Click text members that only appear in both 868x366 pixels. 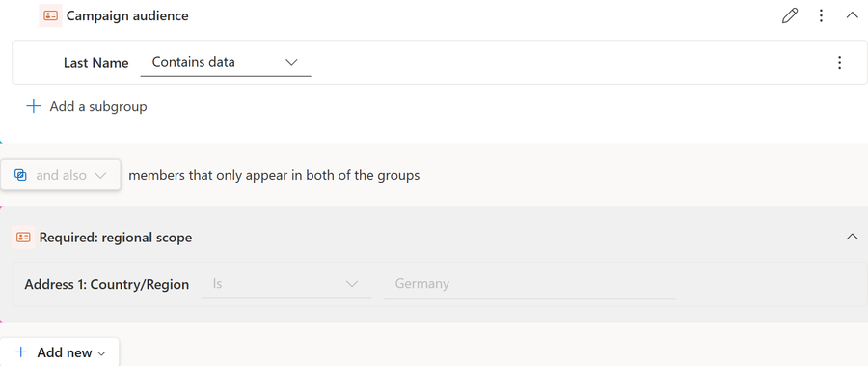tap(274, 175)
